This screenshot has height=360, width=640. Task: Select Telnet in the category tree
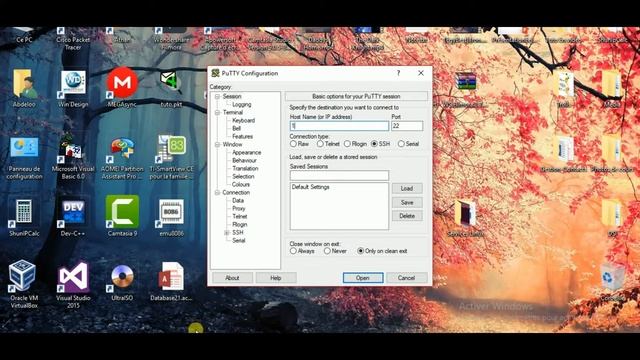[x=240, y=216]
